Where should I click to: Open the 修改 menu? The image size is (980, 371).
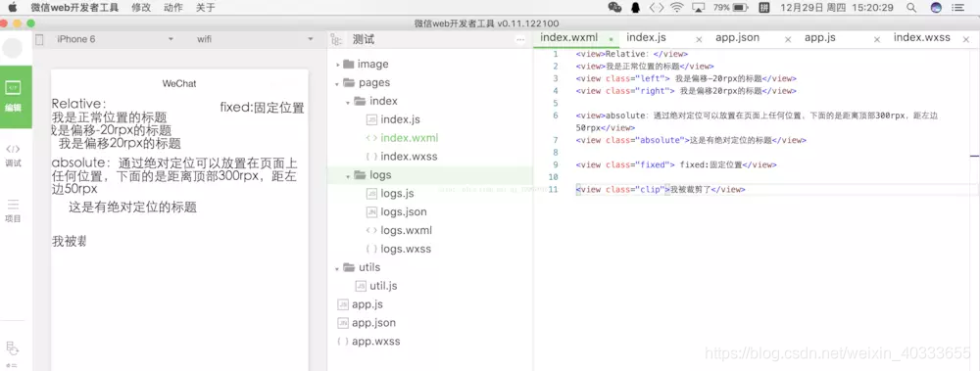pos(141,8)
